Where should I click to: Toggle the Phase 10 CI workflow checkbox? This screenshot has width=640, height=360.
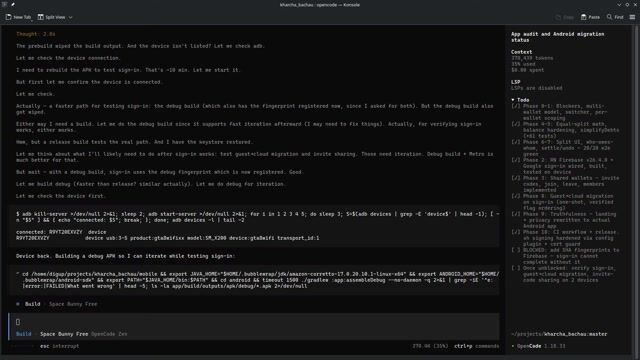[516, 232]
